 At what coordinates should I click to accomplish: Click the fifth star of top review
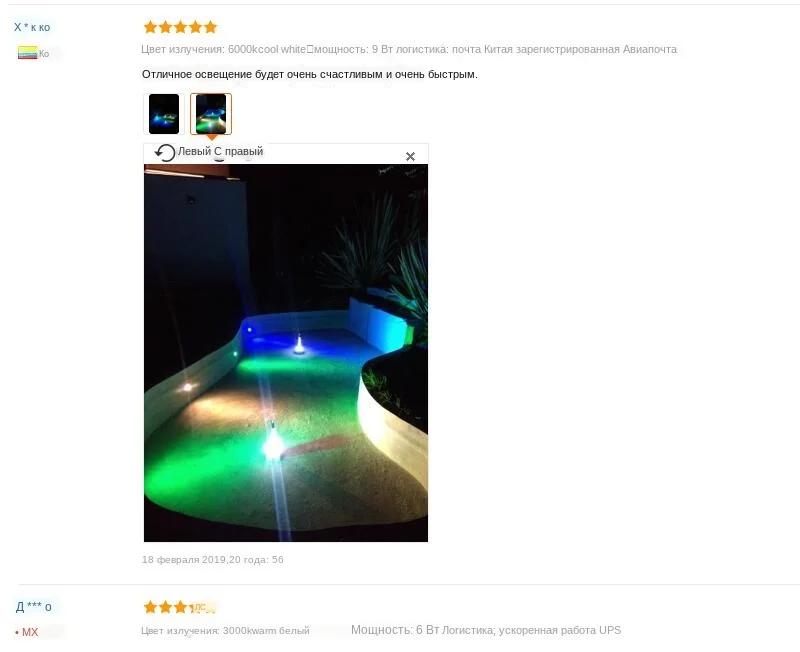211,27
